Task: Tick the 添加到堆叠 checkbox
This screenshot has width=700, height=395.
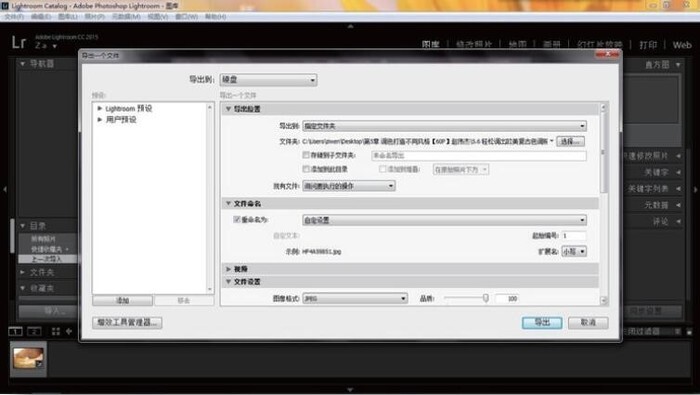Action: pos(382,169)
